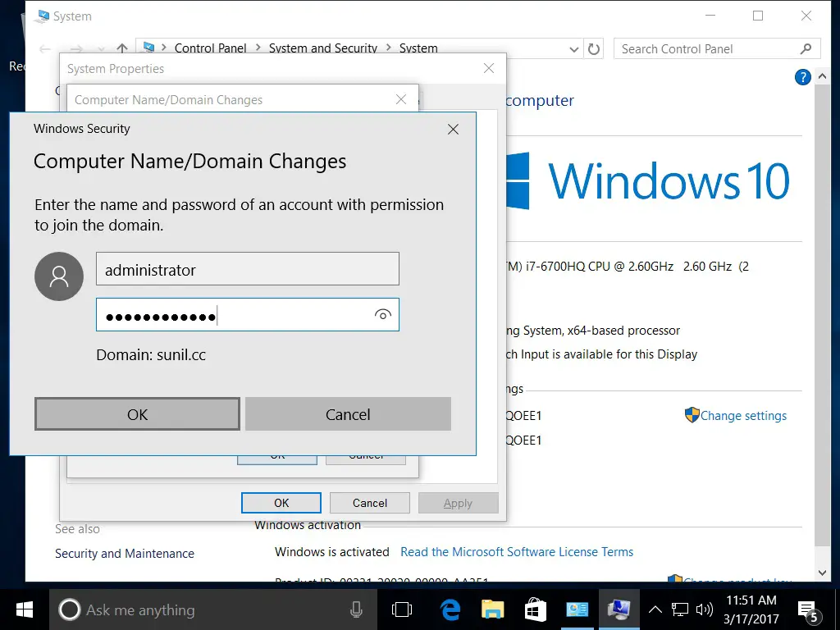Open Security and Maintenance link
The width and height of the screenshot is (840, 630).
click(x=125, y=554)
